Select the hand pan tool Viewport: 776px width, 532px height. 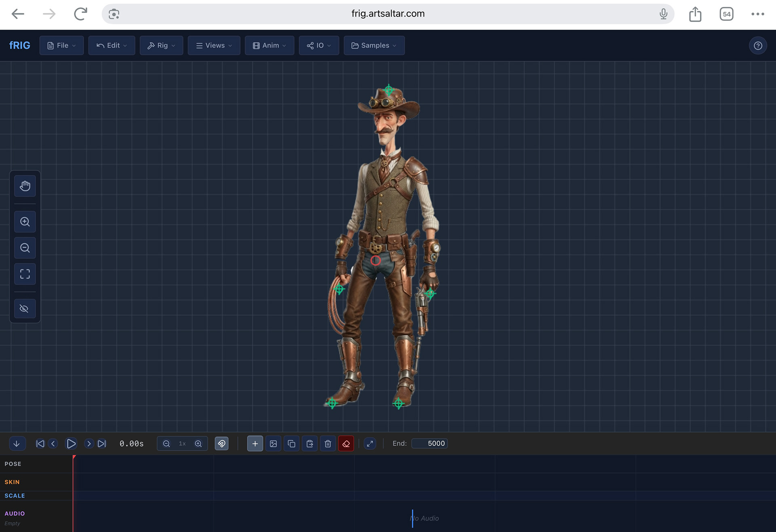[25, 186]
